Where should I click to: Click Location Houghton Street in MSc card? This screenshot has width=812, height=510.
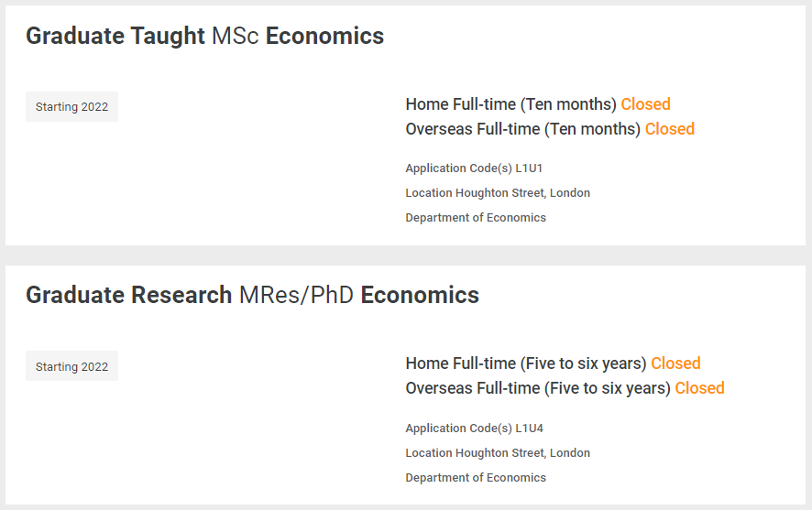point(498,193)
